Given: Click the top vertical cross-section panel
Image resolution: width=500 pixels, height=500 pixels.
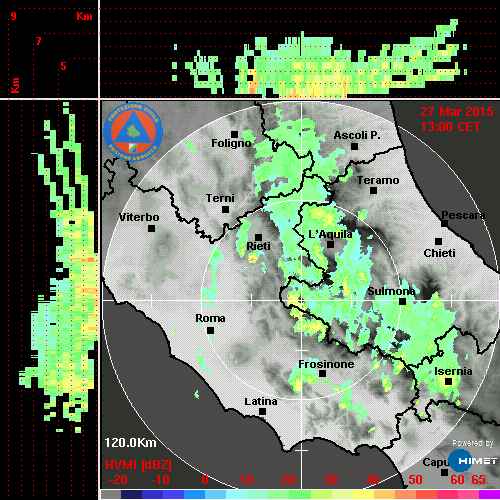Looking at the screenshot, I should (300, 49).
